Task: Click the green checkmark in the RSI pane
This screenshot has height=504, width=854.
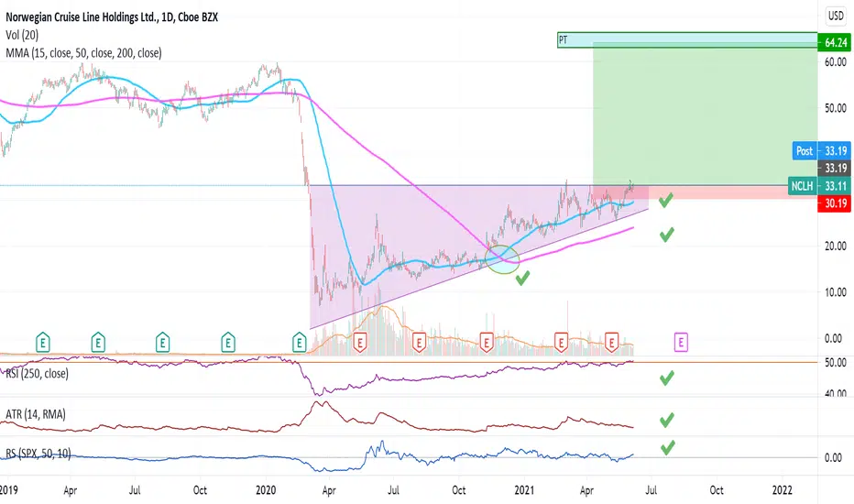Action: pyautogui.click(x=667, y=378)
